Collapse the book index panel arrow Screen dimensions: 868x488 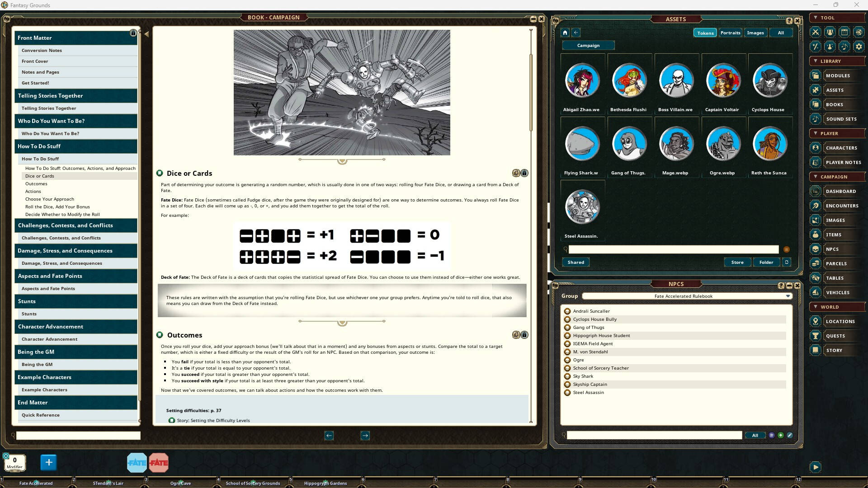point(146,34)
